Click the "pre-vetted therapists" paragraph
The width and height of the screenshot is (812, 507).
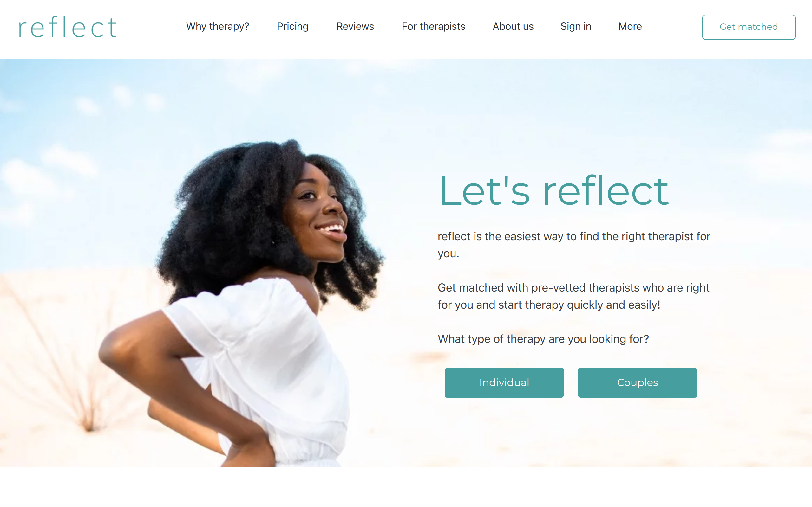(x=573, y=296)
